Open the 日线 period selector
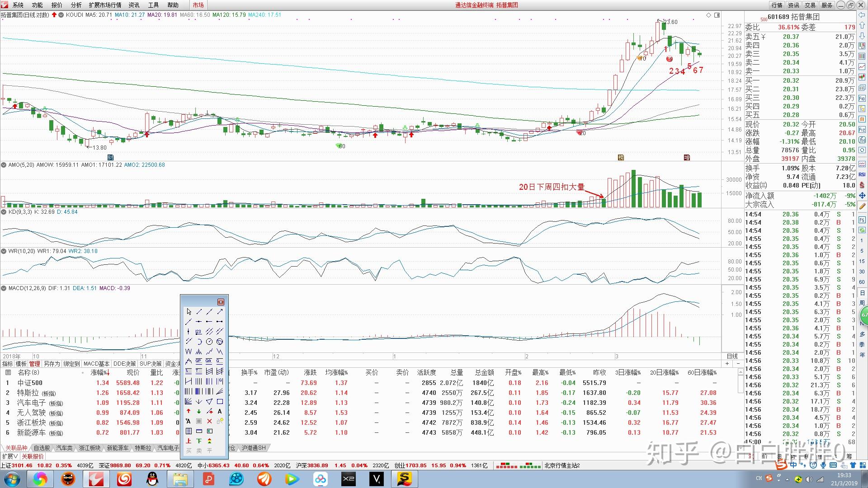The image size is (868, 488). (x=732, y=356)
